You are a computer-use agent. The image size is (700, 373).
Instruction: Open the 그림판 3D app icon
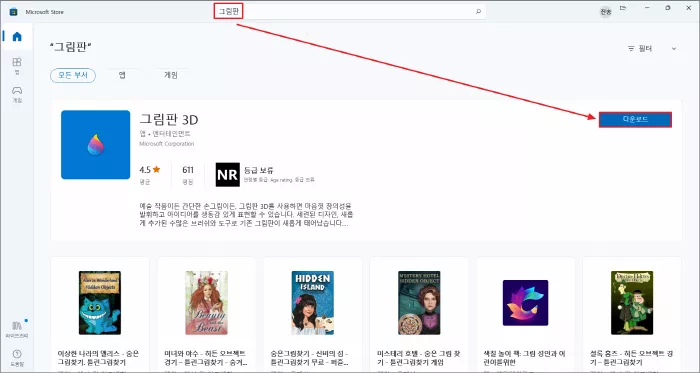(96, 145)
